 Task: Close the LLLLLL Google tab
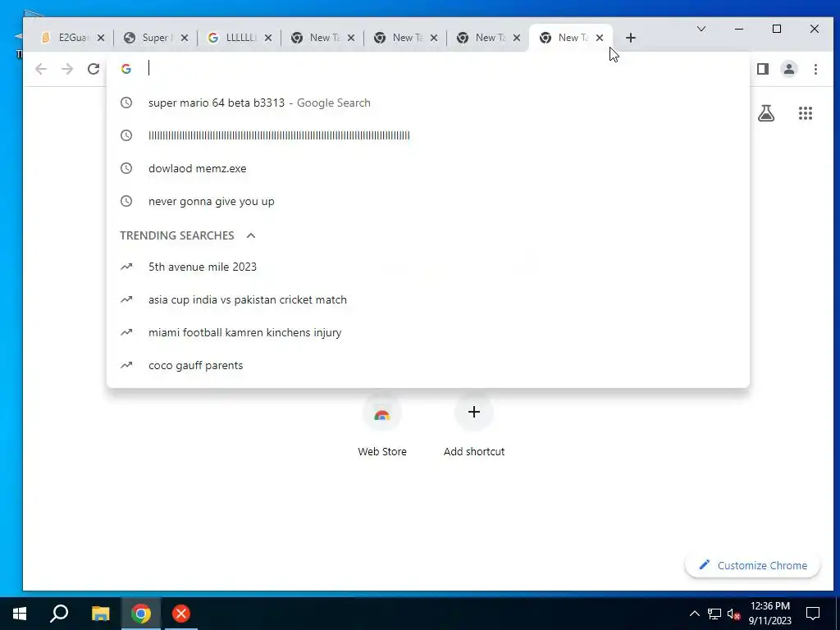(x=268, y=38)
